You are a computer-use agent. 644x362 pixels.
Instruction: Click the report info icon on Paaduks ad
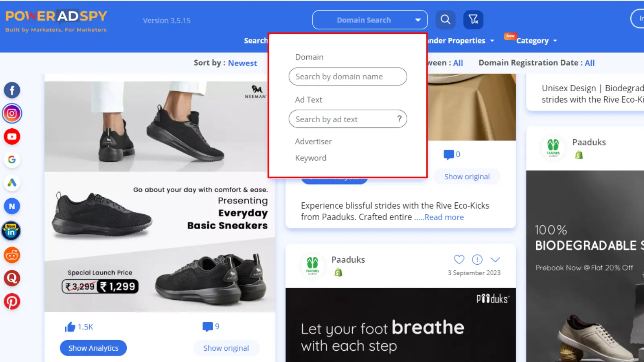point(477,259)
